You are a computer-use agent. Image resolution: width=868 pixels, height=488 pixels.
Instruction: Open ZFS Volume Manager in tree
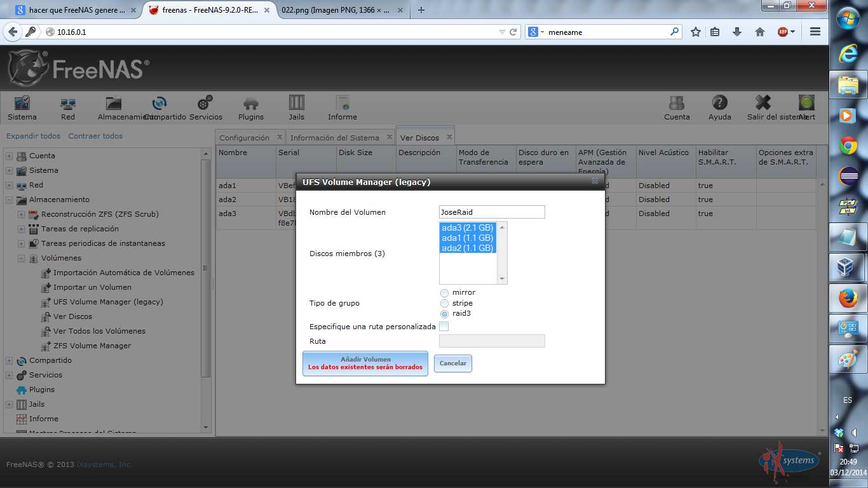(92, 346)
